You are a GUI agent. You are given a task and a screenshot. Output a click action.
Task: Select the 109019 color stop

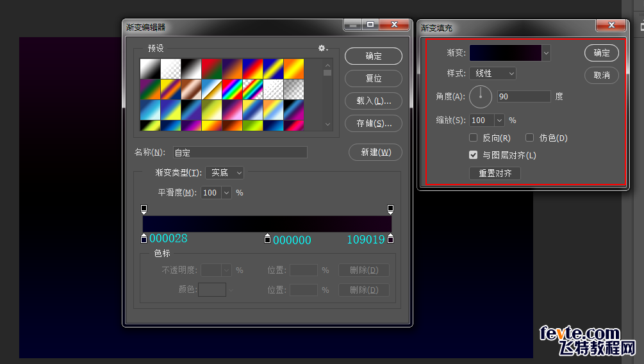pos(391,238)
